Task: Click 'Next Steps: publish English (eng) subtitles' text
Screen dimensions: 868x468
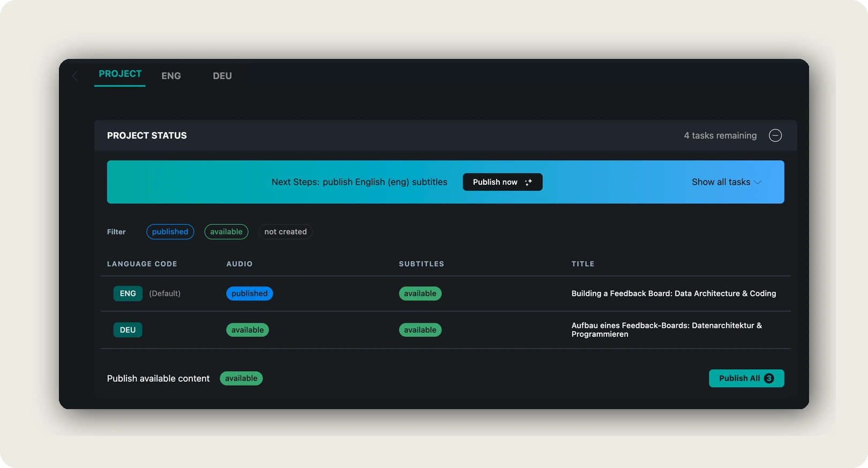Action: 359,182
